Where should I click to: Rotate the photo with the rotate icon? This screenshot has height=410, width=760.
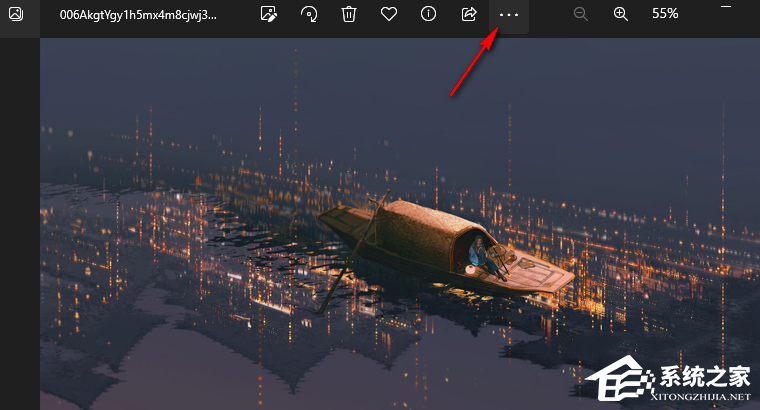coord(309,14)
